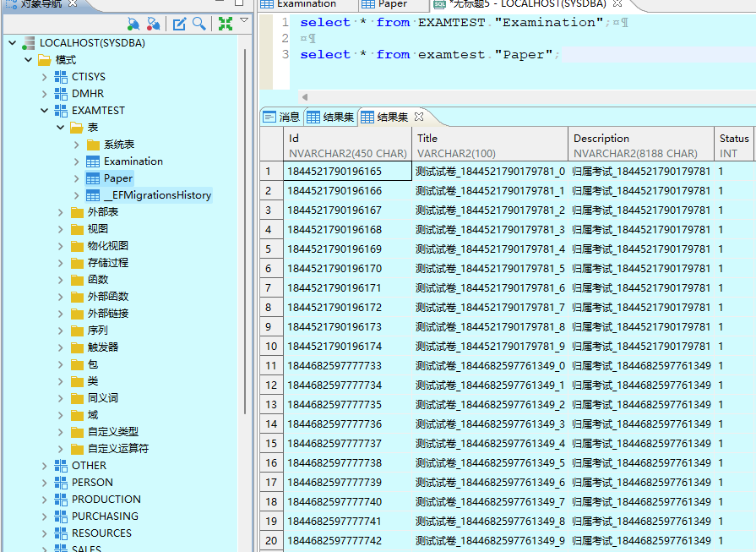Screen dimensions: 756x552
Task: Click the Description column header
Action: pos(641,144)
